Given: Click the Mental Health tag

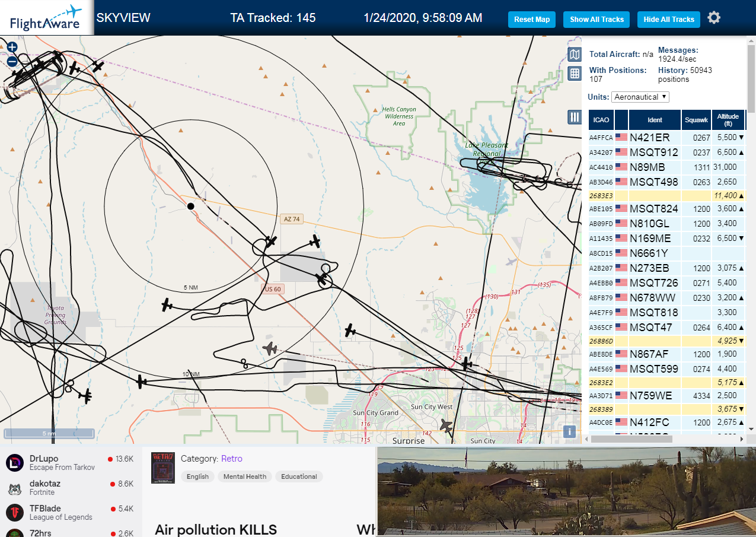Looking at the screenshot, I should 245,476.
